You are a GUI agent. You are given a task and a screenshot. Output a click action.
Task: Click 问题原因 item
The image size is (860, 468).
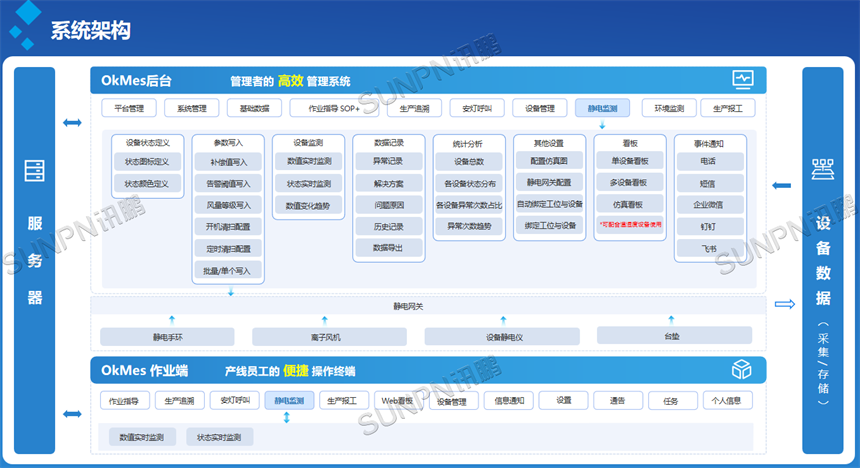[x=389, y=205]
